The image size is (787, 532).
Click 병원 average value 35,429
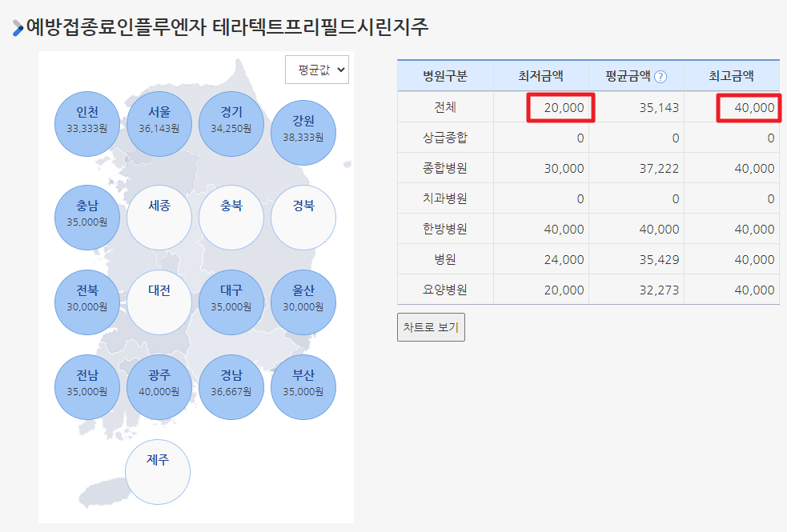pyautogui.click(x=659, y=260)
